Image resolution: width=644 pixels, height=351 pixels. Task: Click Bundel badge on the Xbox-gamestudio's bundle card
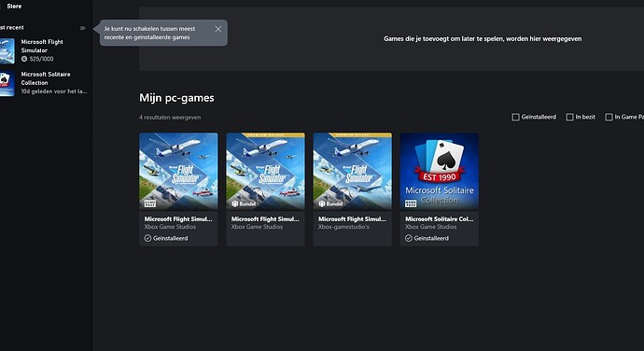coord(330,204)
